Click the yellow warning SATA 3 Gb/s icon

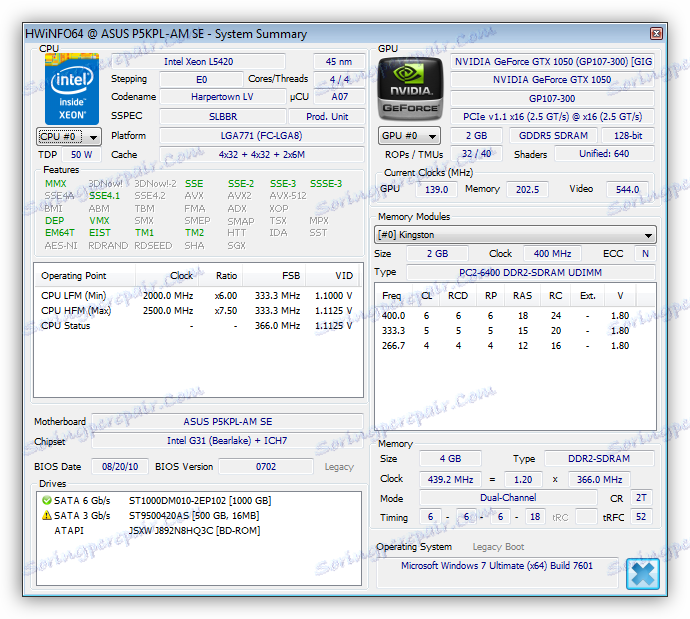click(x=45, y=515)
